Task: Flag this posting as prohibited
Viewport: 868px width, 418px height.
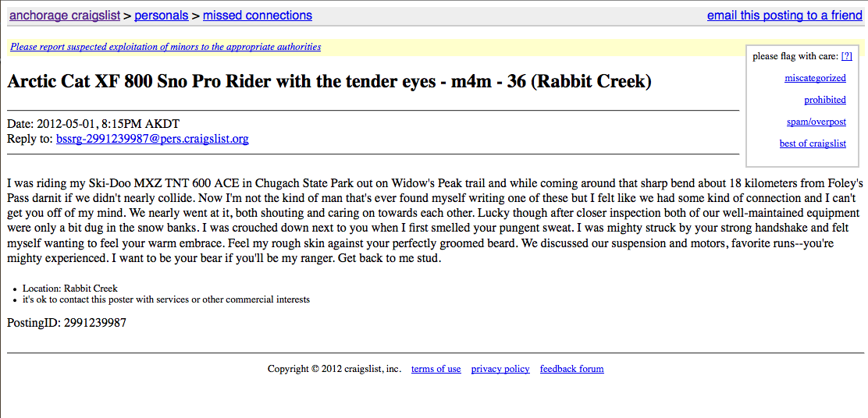Action: (x=825, y=100)
